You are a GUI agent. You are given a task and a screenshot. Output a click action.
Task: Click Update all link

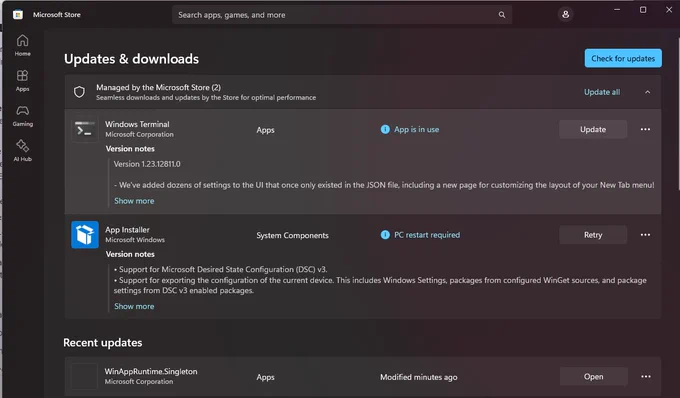pyautogui.click(x=602, y=92)
